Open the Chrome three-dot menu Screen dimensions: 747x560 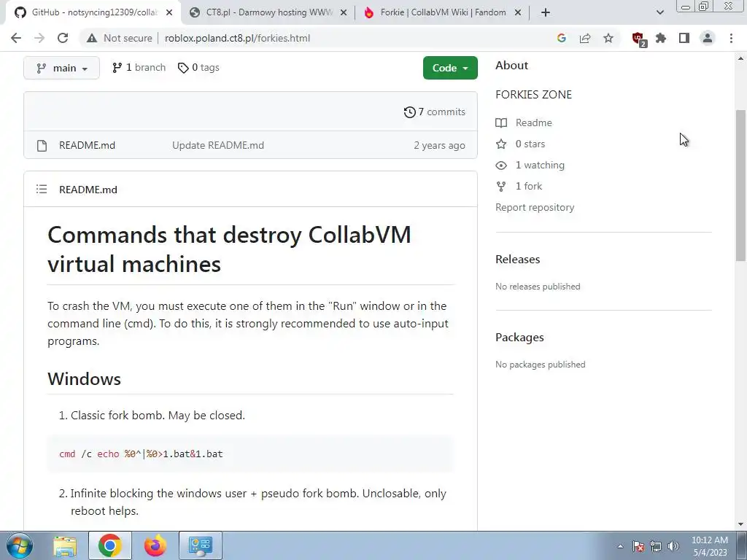pyautogui.click(x=731, y=38)
